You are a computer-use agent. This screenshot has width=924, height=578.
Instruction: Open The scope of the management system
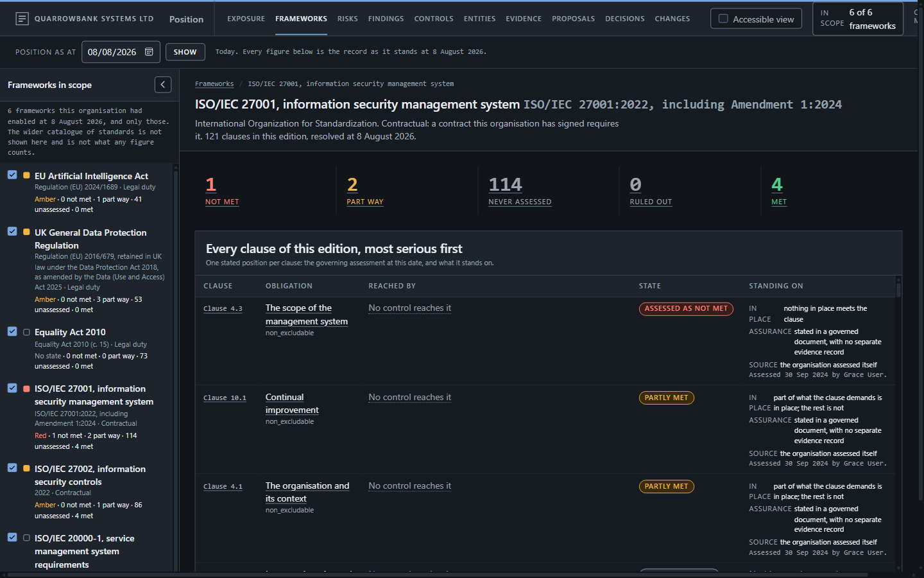click(x=307, y=315)
